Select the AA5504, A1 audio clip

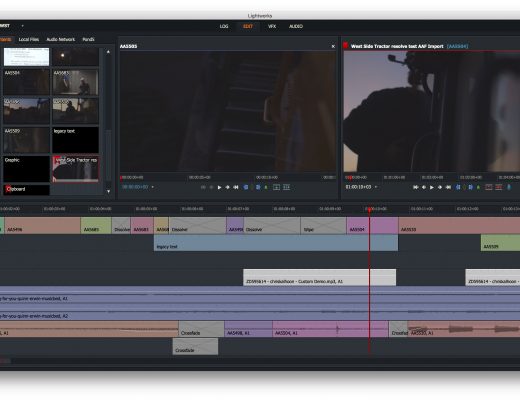coord(330,329)
